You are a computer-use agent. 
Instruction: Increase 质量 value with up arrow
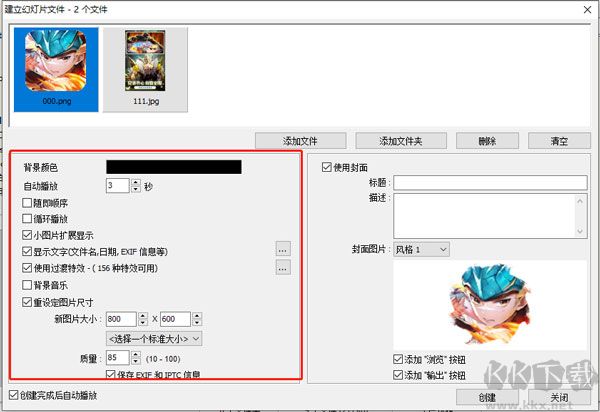tap(136, 355)
